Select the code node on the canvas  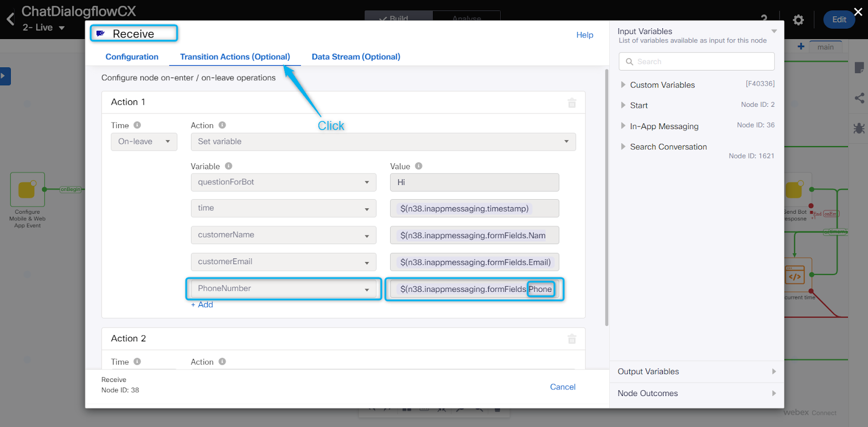coord(795,276)
